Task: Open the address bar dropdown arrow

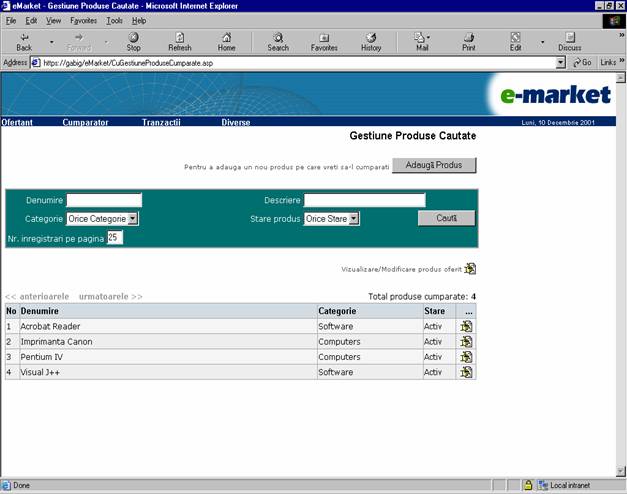Action: click(561, 62)
